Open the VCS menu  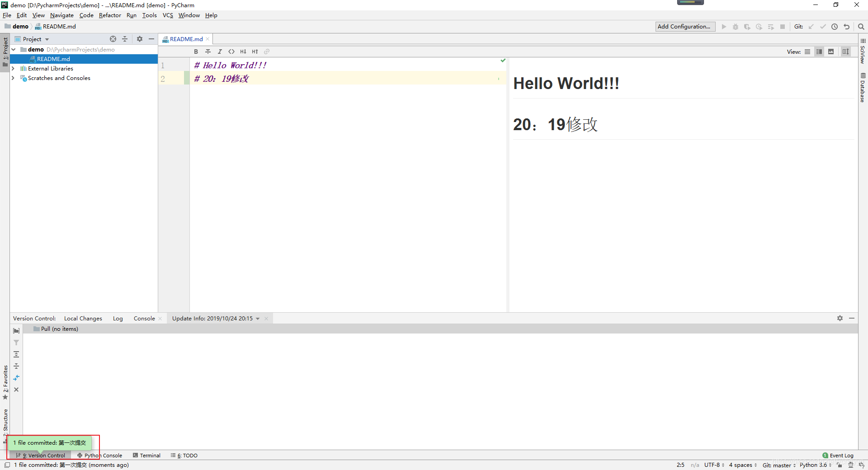click(x=168, y=15)
